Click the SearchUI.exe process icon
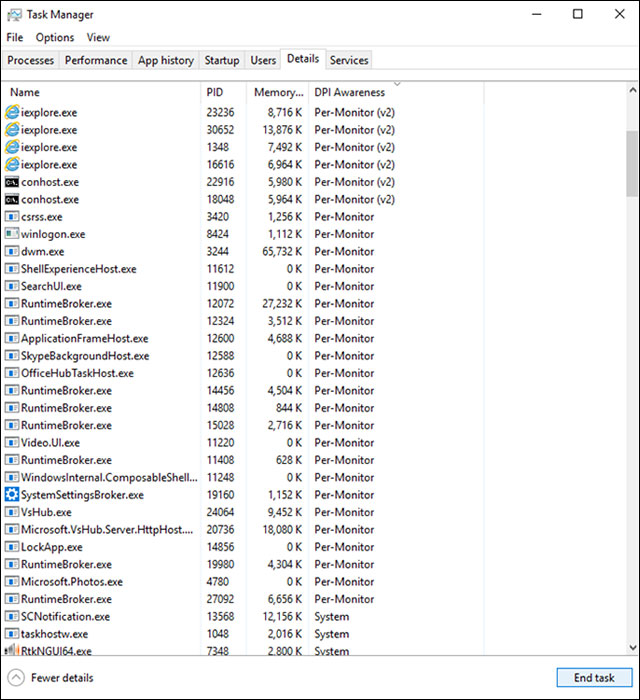Screen dimensions: 640x700 pyautogui.click(x=12, y=286)
